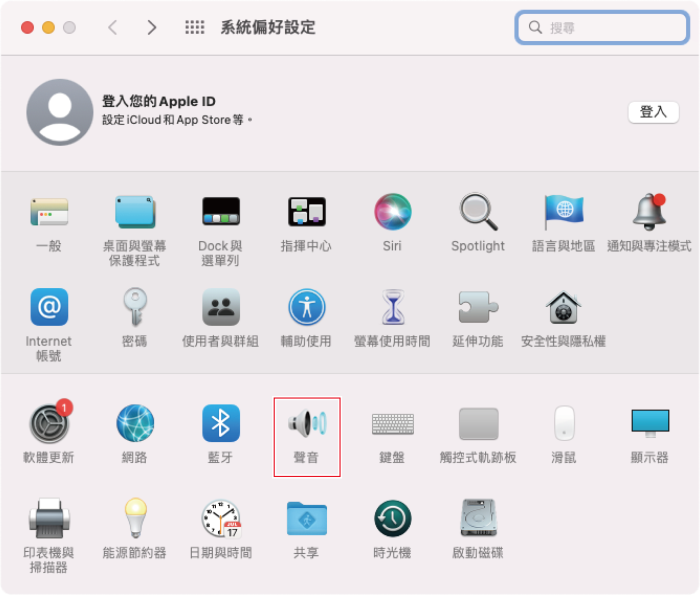Focus the 搜尋 search field
This screenshot has height=595, width=700.
coord(602,28)
